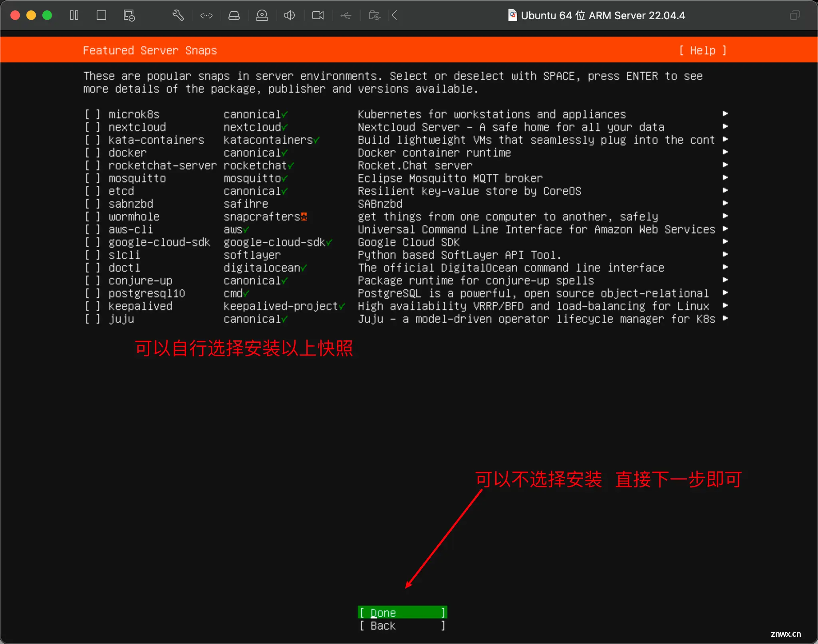Image resolution: width=818 pixels, height=644 pixels.
Task: Expand details arrow for etcd row
Action: point(725,190)
